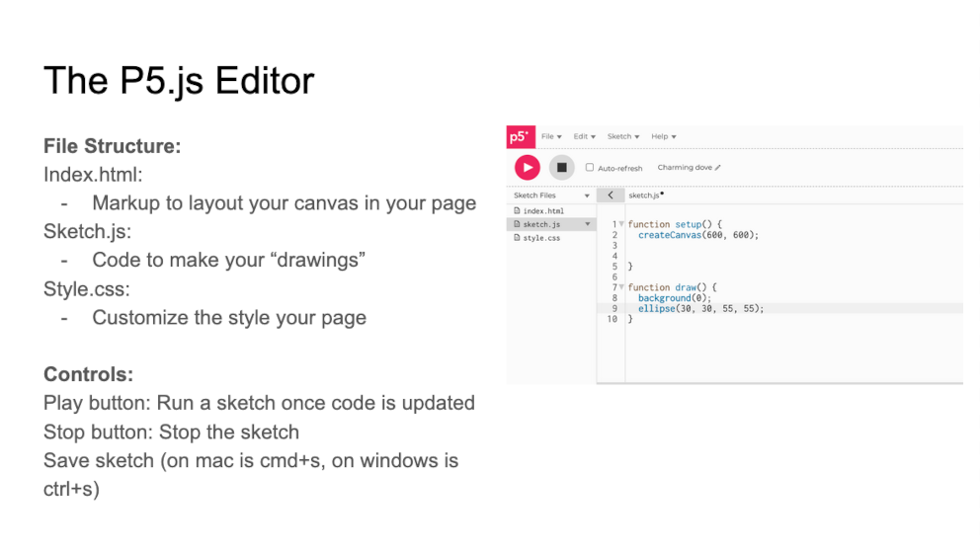Open sketch.js file options arrow
The width and height of the screenshot is (980, 551).
click(588, 225)
